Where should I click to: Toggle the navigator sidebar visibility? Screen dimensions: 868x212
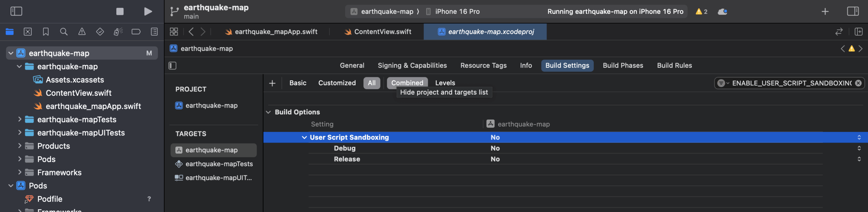16,11
